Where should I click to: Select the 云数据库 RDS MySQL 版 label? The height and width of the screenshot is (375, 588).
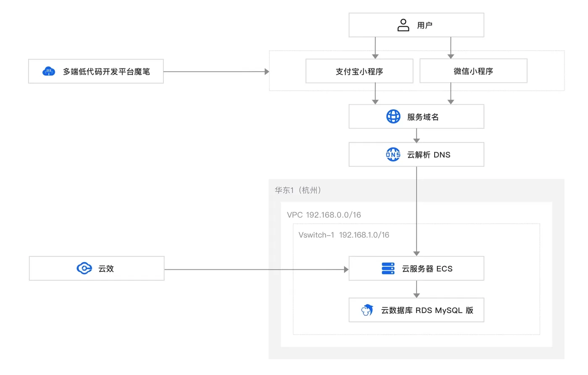(427, 310)
